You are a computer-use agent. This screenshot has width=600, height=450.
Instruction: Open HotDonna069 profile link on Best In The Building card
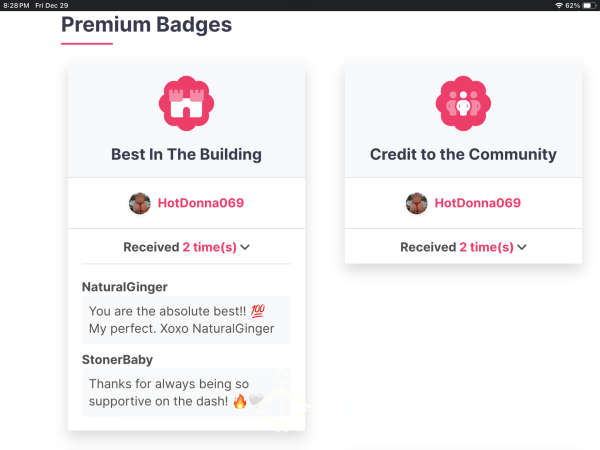(201, 203)
